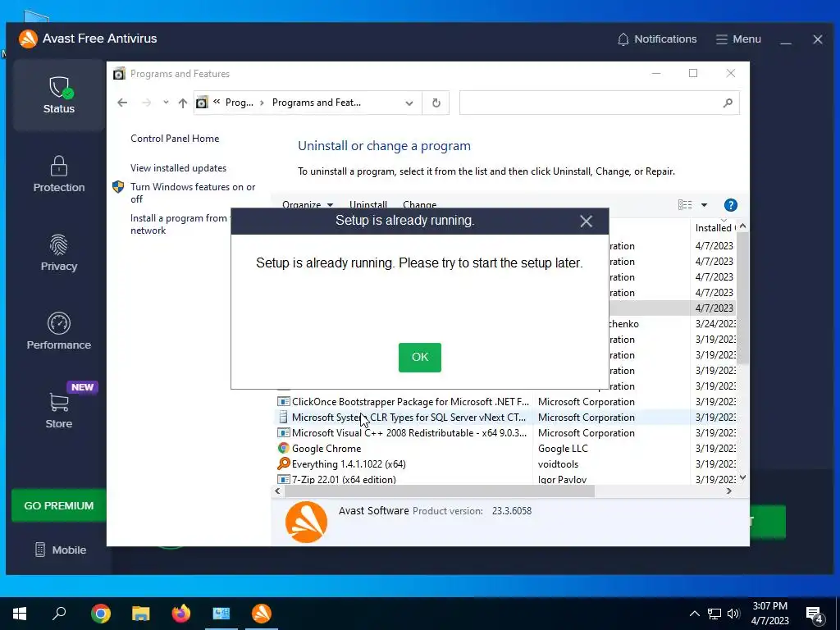
Task: Expand the address bar history dropdown
Action: [409, 103]
